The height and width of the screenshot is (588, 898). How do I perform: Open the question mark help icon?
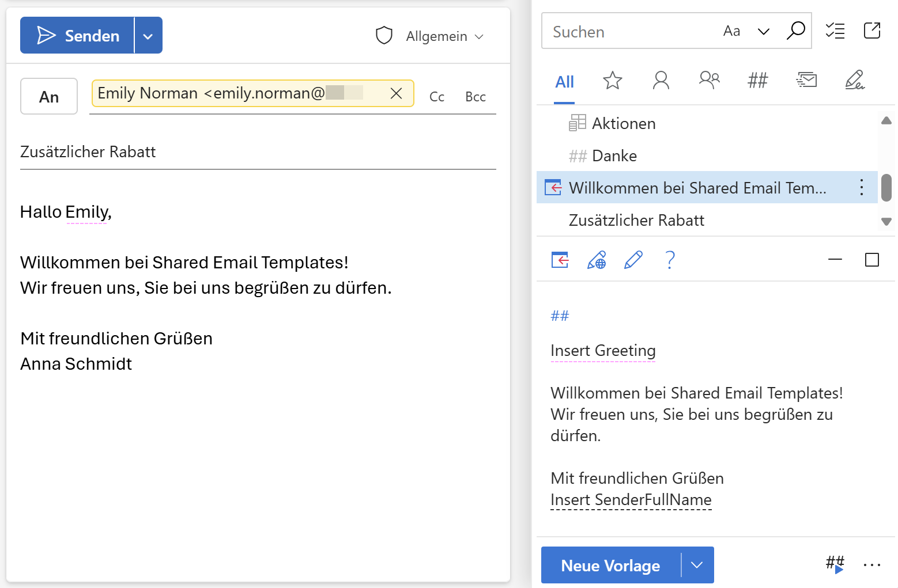coord(670,260)
